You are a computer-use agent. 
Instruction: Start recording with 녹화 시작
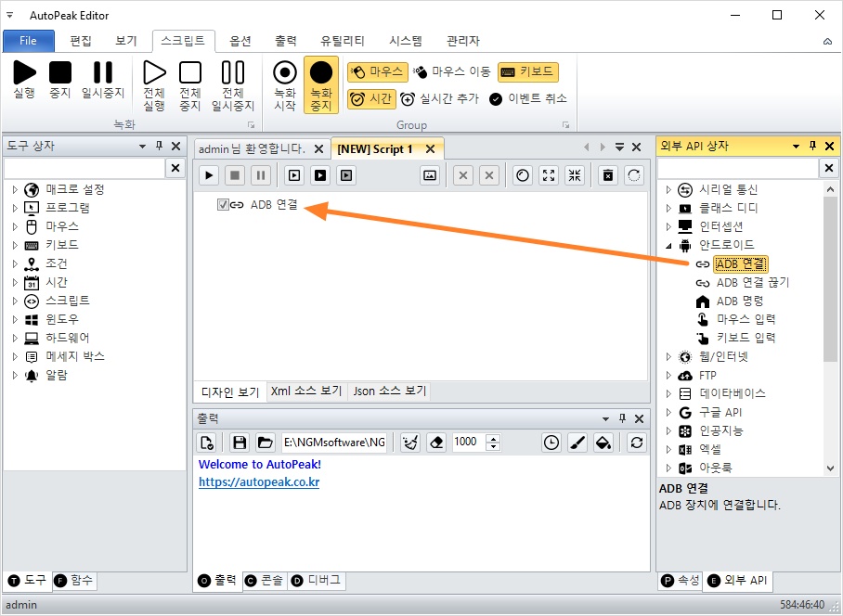coord(285,84)
